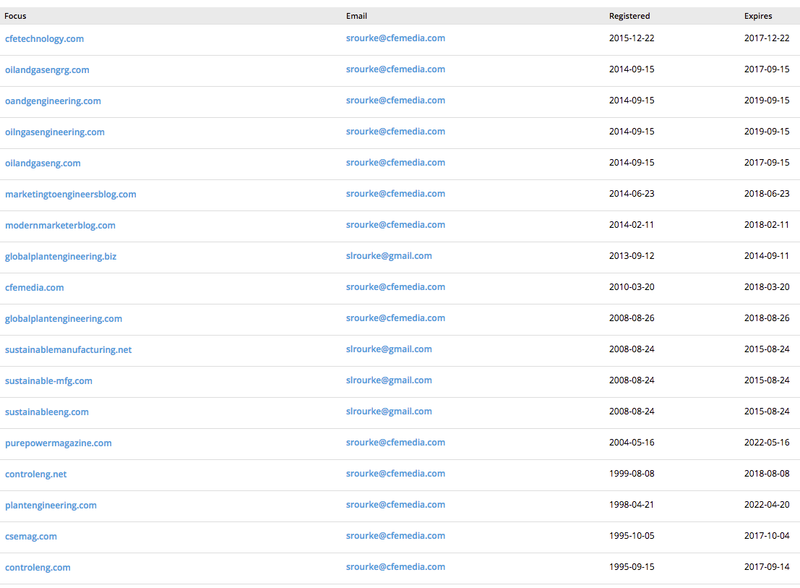Open the oandgengineering.com domain link
Viewport: 800px width, 588px height.
[x=53, y=101]
